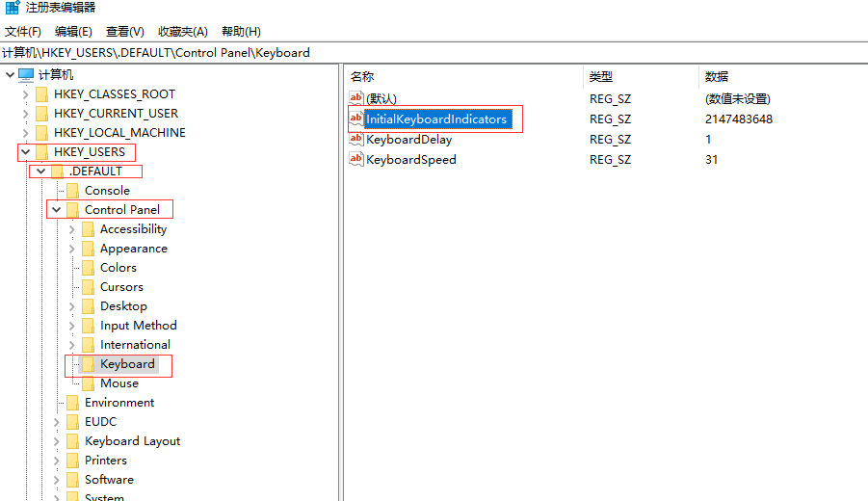Viewport: 868px width, 501px height.
Task: Open the 查看(V) view menu
Action: pos(125,32)
